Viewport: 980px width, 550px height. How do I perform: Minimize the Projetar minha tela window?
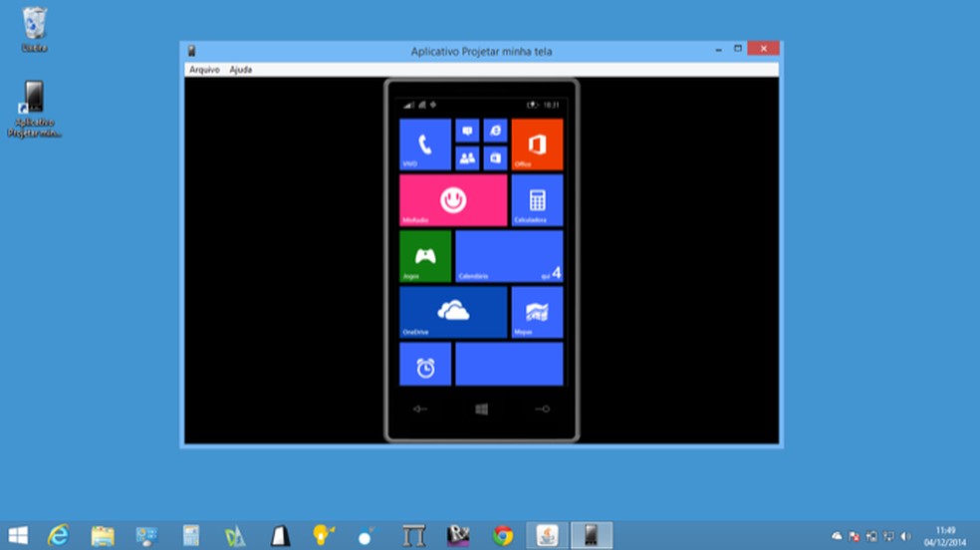tap(719, 49)
